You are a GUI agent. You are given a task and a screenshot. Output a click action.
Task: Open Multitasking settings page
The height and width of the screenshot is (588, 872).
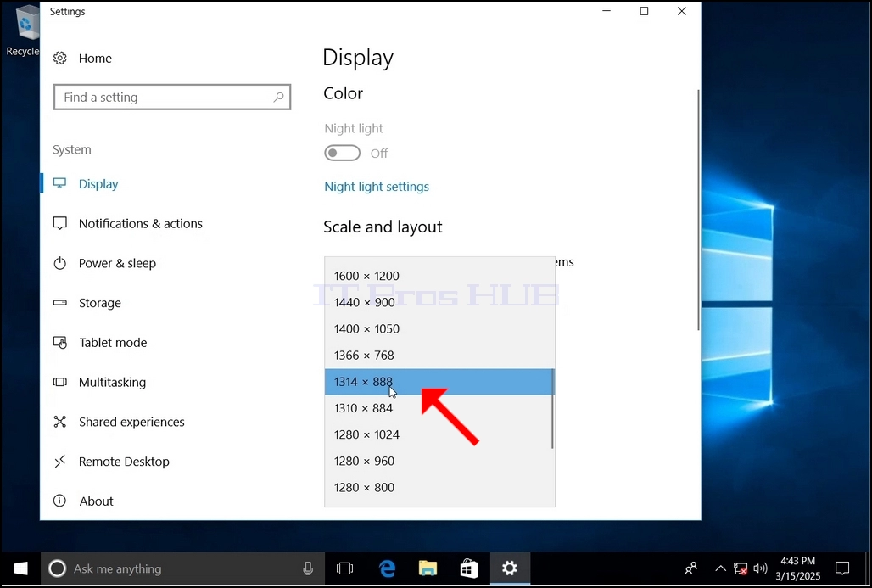point(112,382)
